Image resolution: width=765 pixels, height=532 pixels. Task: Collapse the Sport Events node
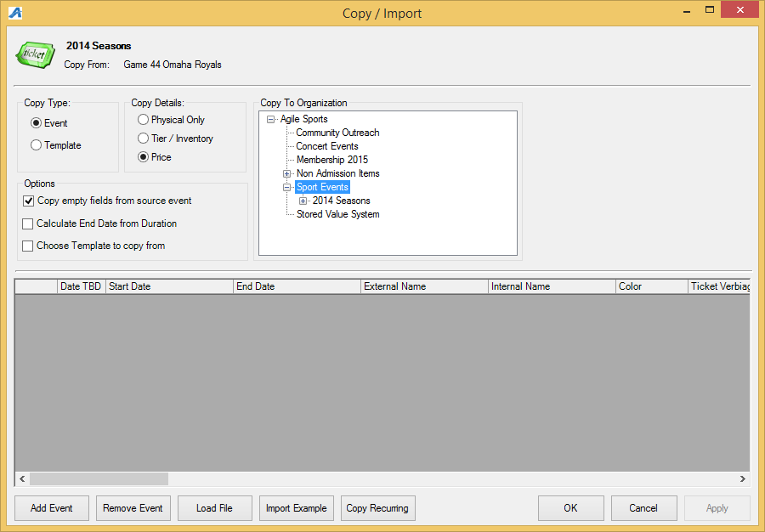coord(287,187)
